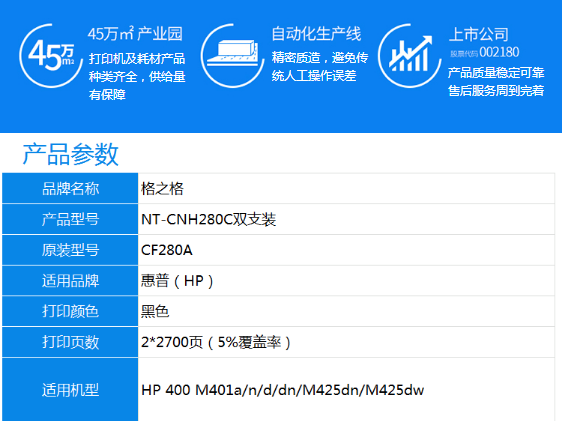This screenshot has height=421, width=563.
Task: Click the 产品参数 section title
Action: 70,154
